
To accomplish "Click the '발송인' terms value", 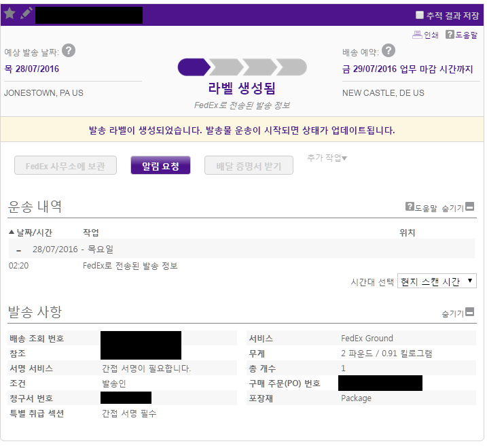I will [x=114, y=383].
